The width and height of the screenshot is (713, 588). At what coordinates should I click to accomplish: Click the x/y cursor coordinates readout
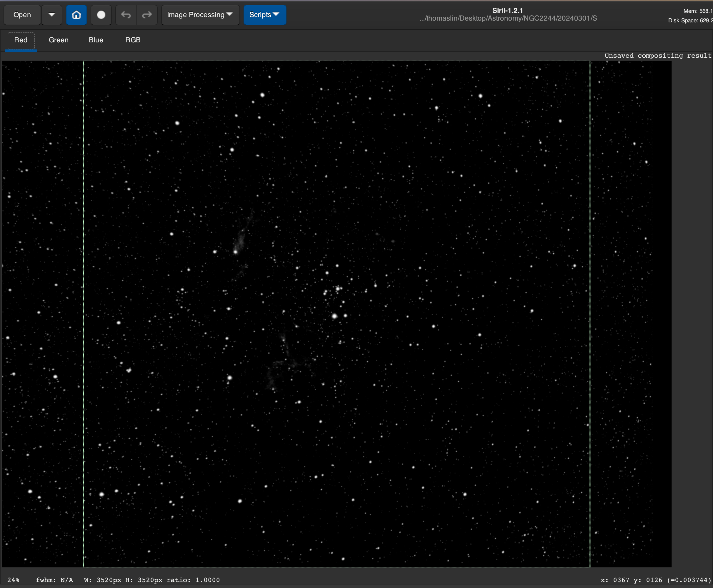pos(655,580)
